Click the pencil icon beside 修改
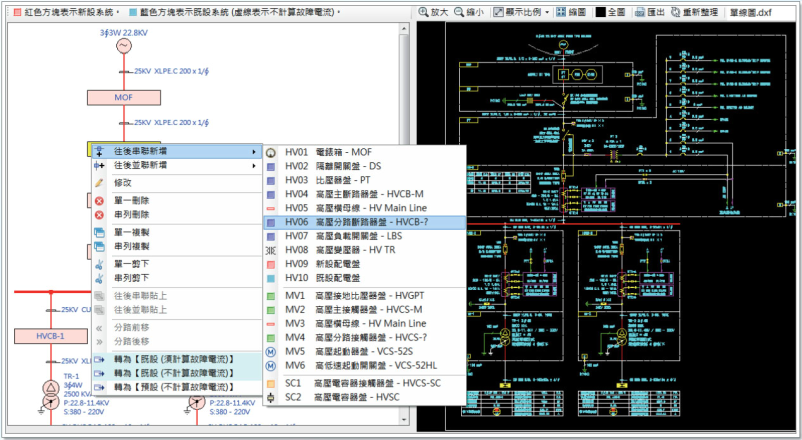Viewport: 802px width, 440px height. coord(99,183)
